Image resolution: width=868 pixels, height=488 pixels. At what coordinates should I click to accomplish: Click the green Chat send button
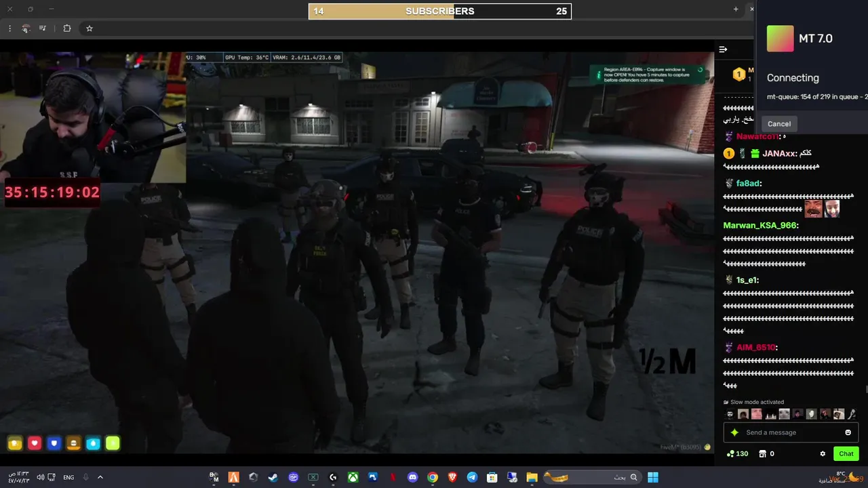point(846,453)
